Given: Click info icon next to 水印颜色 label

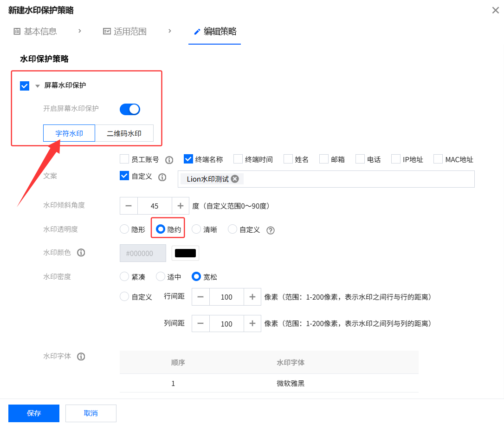Looking at the screenshot, I should click(81, 252).
